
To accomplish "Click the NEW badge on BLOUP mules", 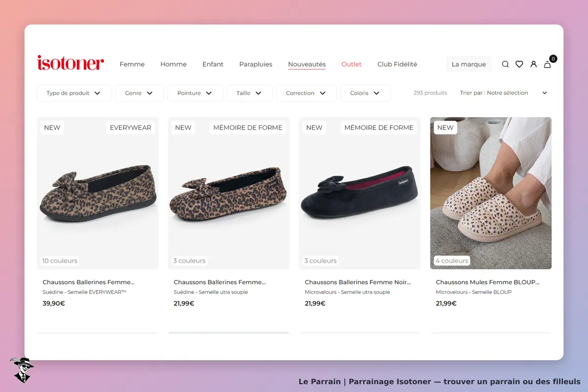I will [445, 127].
